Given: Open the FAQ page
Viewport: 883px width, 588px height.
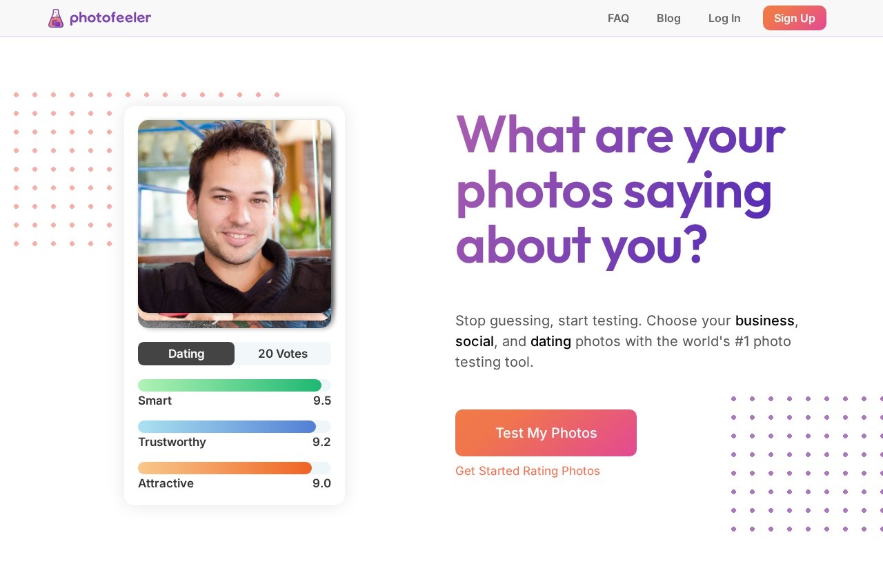Looking at the screenshot, I should pyautogui.click(x=618, y=19).
